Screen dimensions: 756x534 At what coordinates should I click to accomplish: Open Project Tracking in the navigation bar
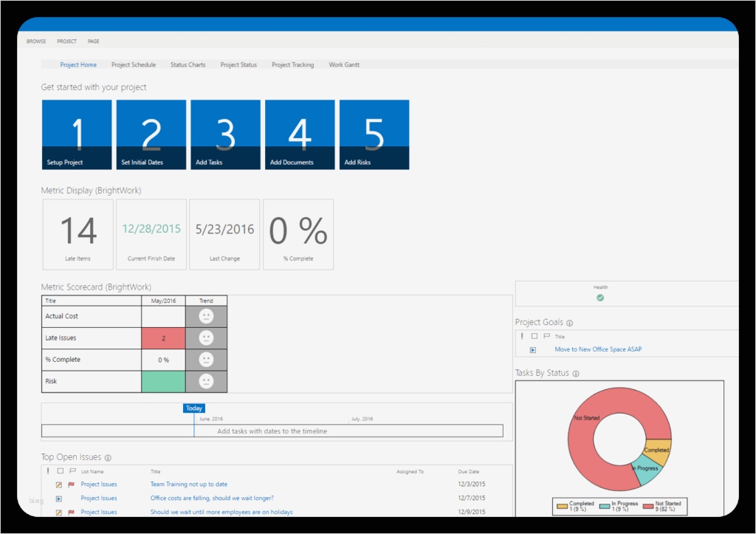(x=292, y=65)
